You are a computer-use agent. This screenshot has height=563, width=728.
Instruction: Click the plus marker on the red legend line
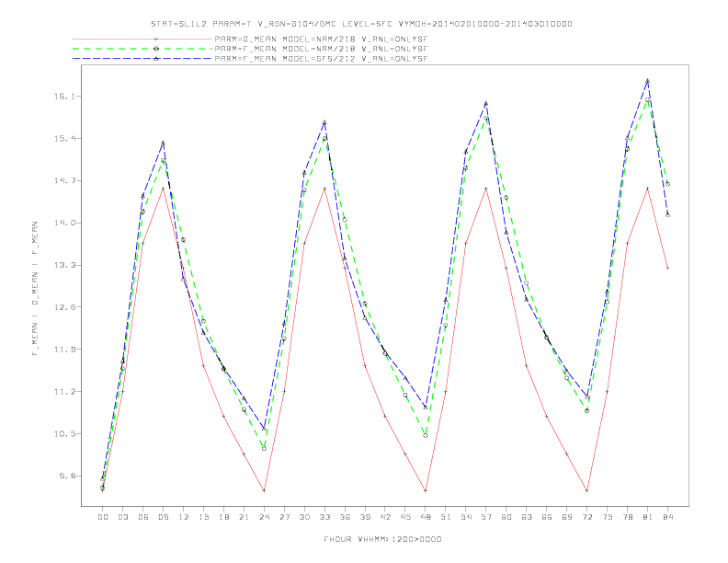[x=156, y=40]
